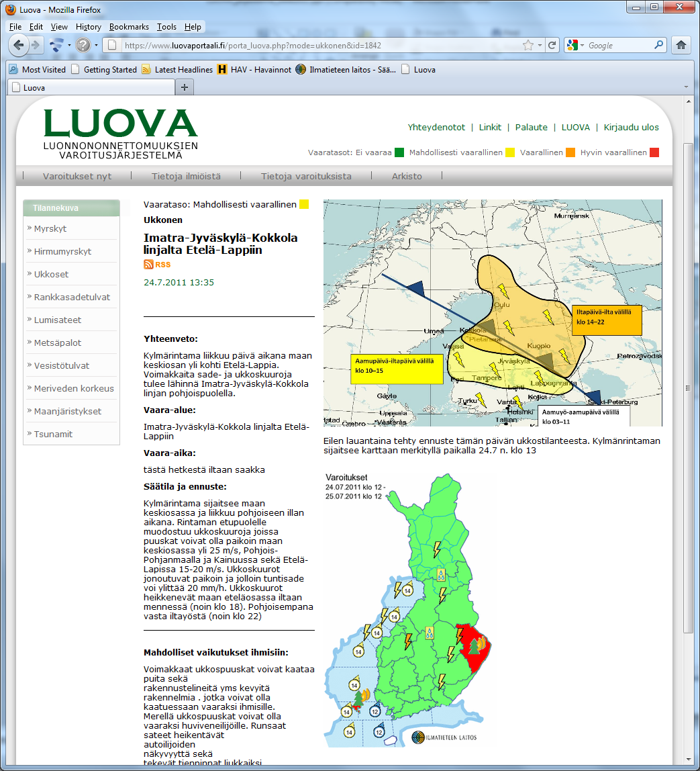This screenshot has width=700, height=771.
Task: Click the yellow Mahdollisesti vaarallinen legend swatch
Action: 510,152
